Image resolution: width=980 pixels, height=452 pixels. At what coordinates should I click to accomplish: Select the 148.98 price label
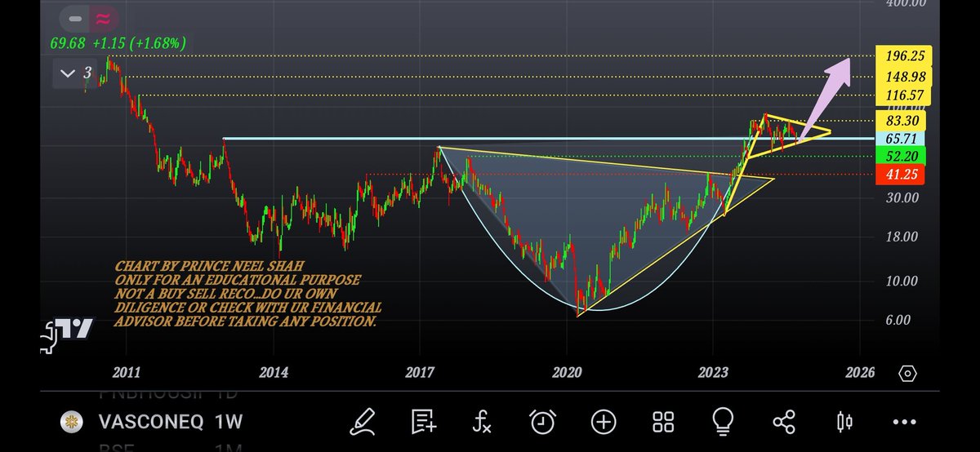(904, 76)
